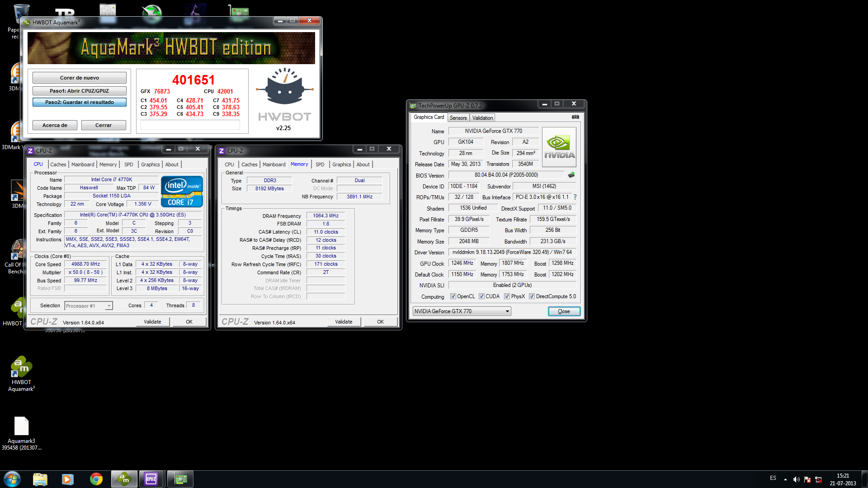Switch to the Validation tab in GPU-Z
Image resolution: width=868 pixels, height=488 pixels.
coord(482,118)
